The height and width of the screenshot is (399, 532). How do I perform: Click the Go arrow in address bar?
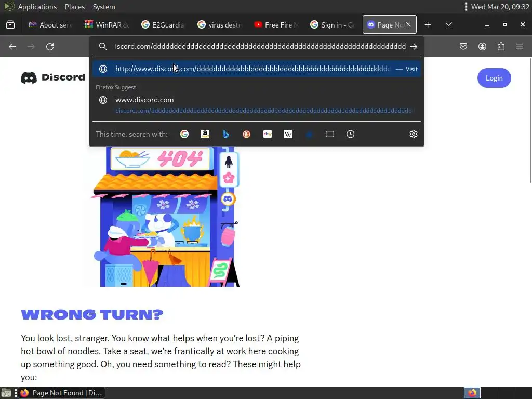point(413,46)
